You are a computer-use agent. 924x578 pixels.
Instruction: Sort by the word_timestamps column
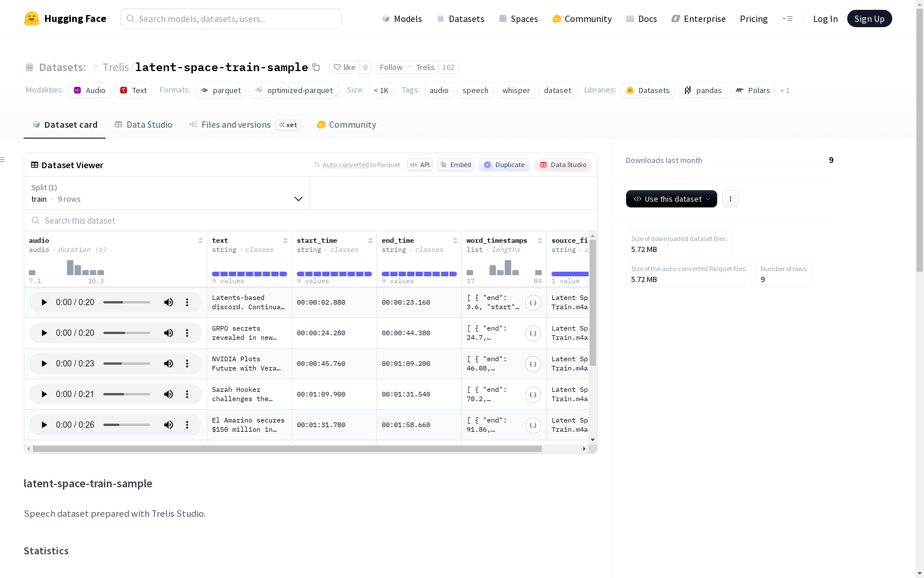coord(540,240)
